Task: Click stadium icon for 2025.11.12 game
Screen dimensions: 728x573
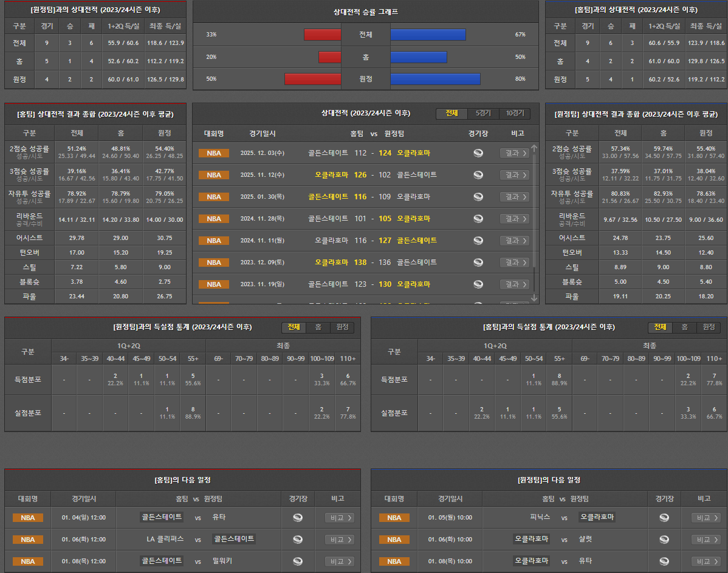Action: 478,175
